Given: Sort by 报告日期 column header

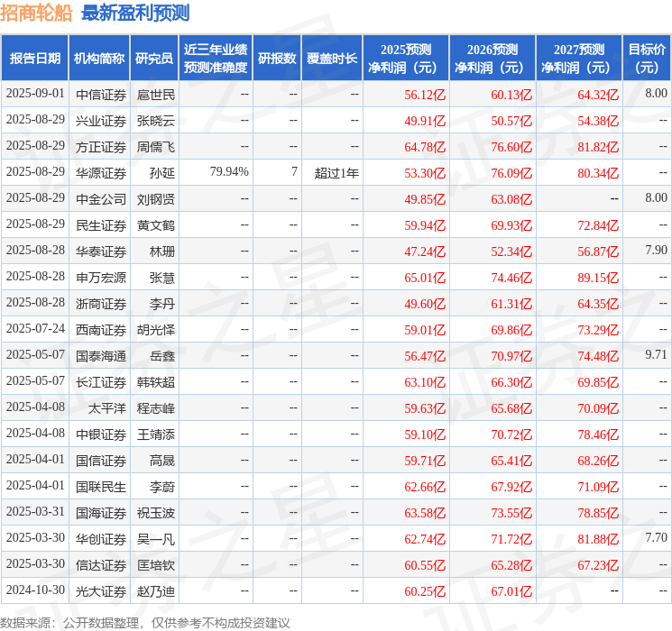Looking at the screenshot, I should coord(35,59).
